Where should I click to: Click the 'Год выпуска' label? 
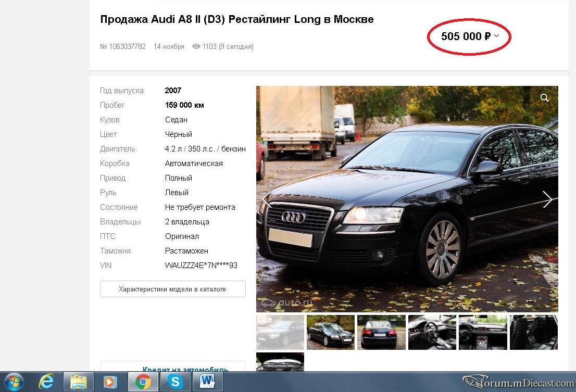click(x=121, y=91)
